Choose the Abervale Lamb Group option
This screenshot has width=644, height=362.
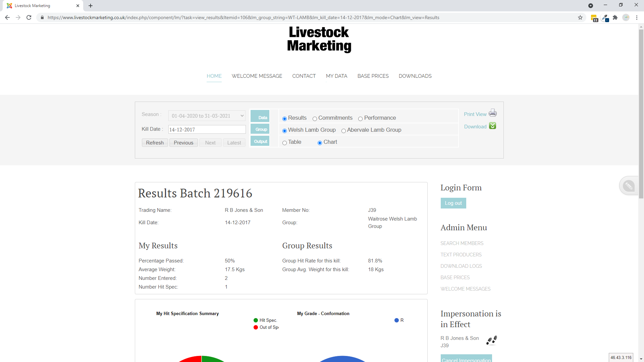click(343, 131)
